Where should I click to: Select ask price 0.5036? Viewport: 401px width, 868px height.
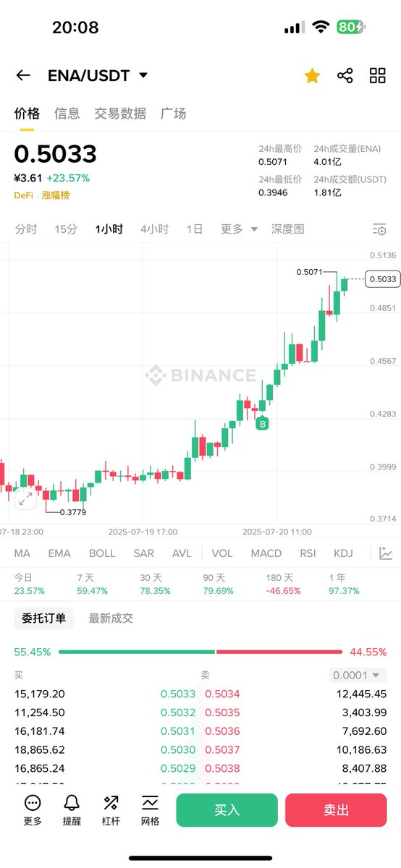tap(222, 731)
